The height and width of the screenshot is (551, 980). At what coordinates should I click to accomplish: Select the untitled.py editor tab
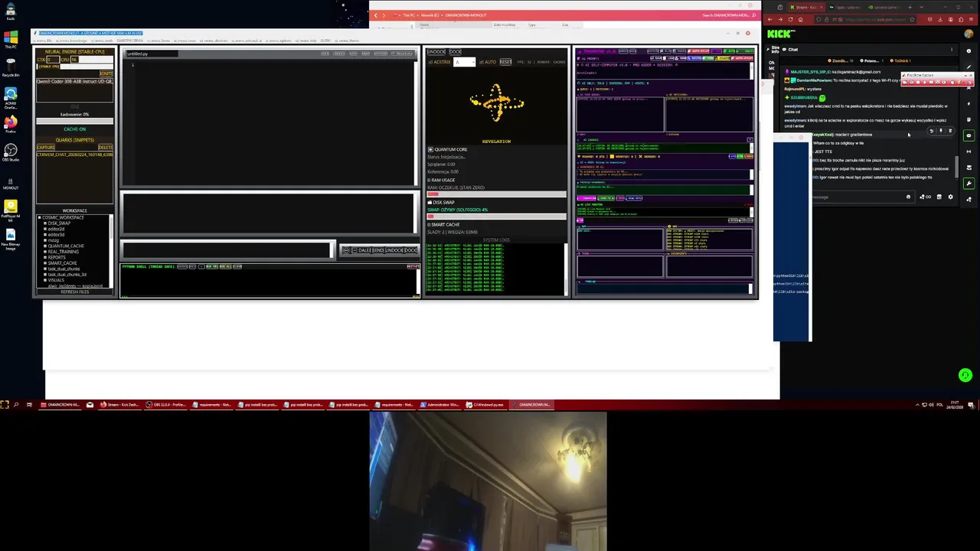pos(152,54)
